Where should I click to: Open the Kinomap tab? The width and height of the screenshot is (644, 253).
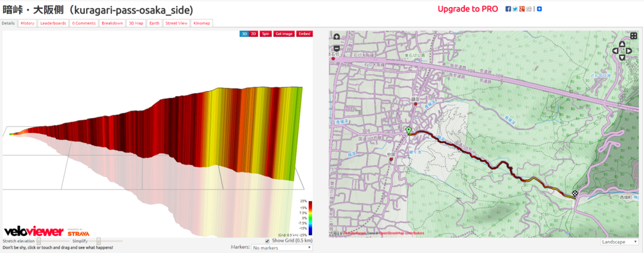point(202,23)
